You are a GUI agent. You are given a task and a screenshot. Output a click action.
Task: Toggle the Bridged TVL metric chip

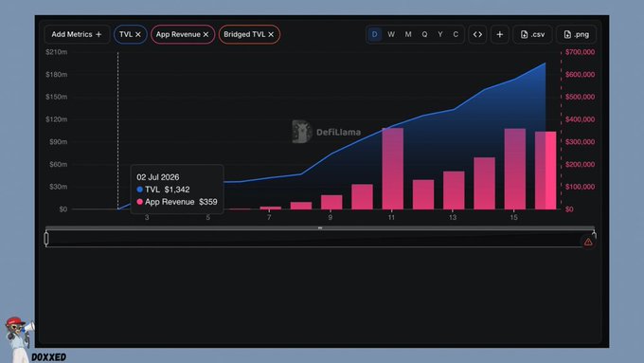[x=249, y=34]
